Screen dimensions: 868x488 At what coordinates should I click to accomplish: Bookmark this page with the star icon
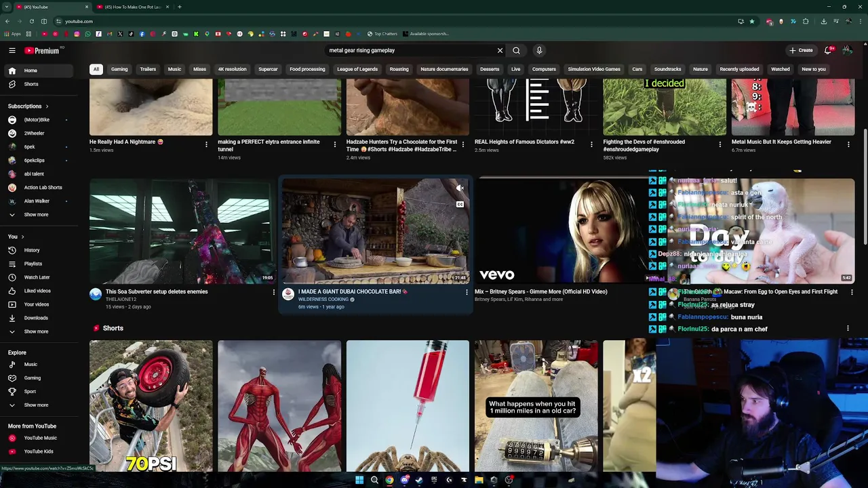point(752,21)
